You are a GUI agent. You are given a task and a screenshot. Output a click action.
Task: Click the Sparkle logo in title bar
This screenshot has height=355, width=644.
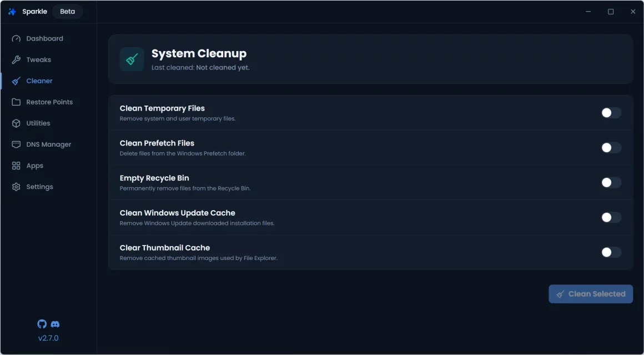12,12
